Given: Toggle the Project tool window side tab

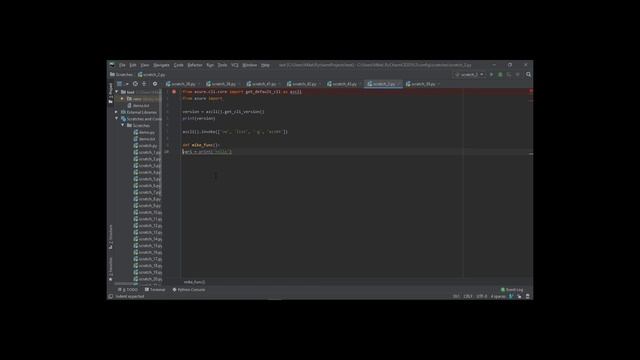Looking at the screenshot, I should pyautogui.click(x=110, y=93).
